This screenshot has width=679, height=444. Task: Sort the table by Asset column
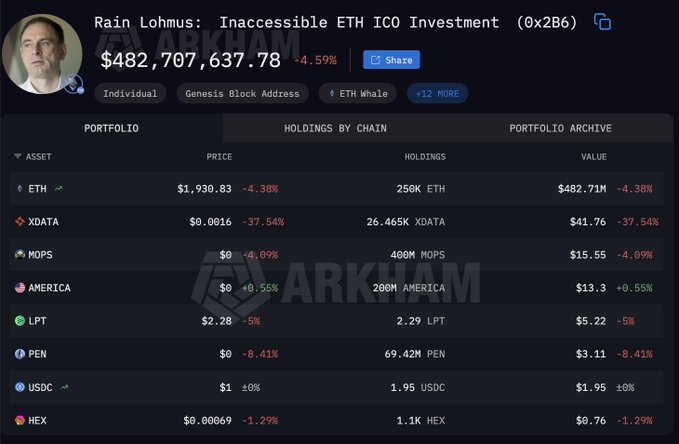pyautogui.click(x=33, y=157)
